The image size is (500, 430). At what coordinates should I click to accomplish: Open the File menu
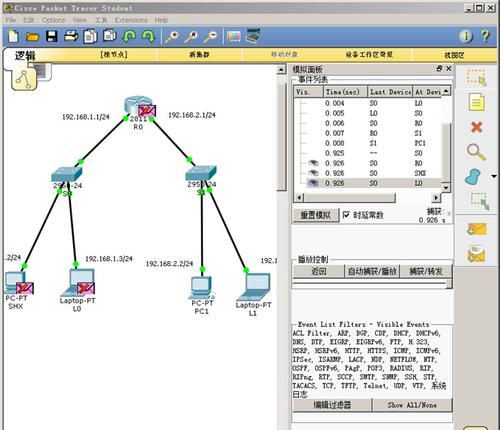(11, 20)
